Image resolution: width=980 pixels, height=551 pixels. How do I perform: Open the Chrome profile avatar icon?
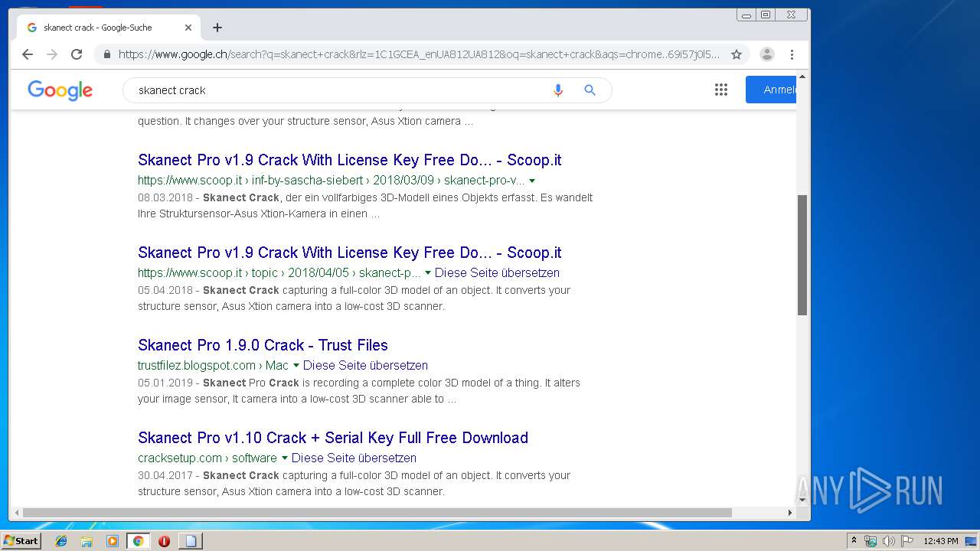point(766,54)
